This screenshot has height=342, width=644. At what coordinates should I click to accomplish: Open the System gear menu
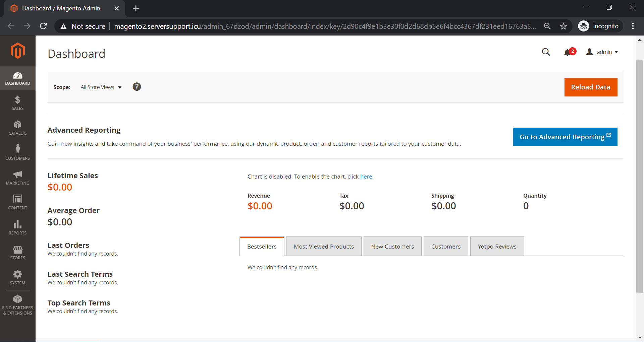point(17,277)
